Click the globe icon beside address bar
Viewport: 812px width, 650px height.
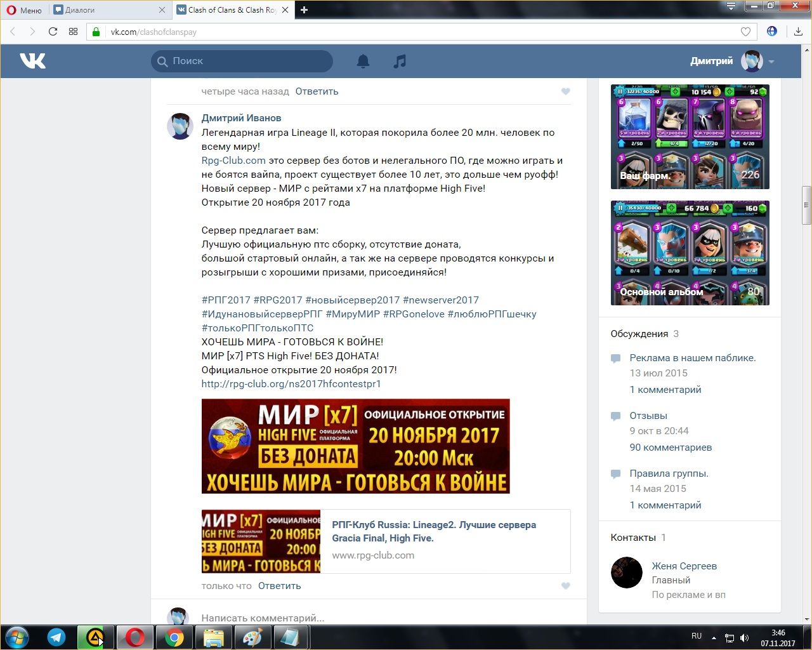772,31
